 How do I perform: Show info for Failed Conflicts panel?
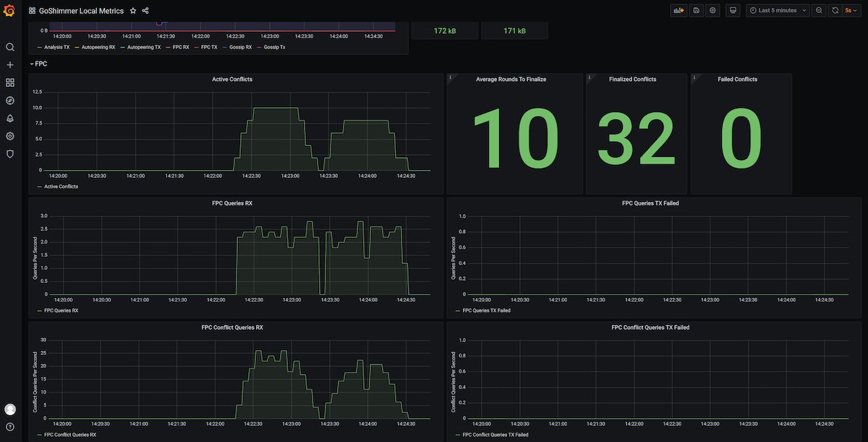tap(694, 77)
